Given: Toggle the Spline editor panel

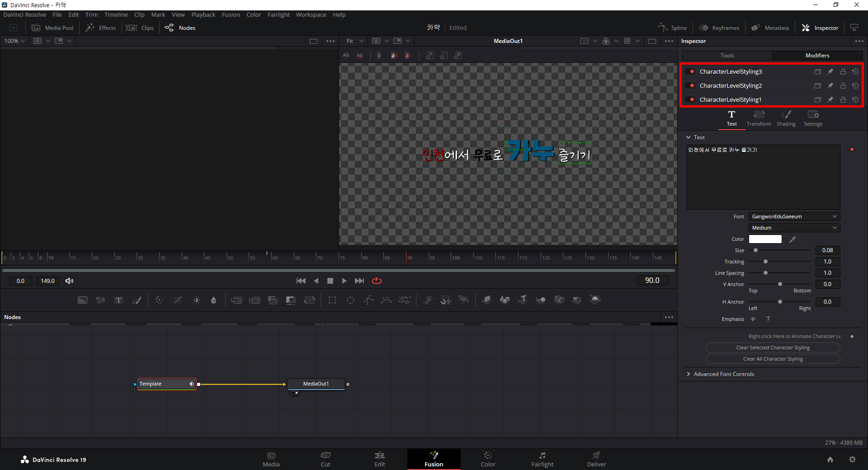Looking at the screenshot, I should [x=672, y=28].
